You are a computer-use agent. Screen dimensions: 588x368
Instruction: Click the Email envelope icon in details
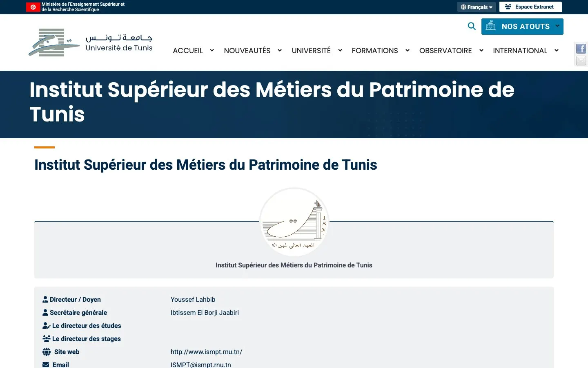(46, 365)
